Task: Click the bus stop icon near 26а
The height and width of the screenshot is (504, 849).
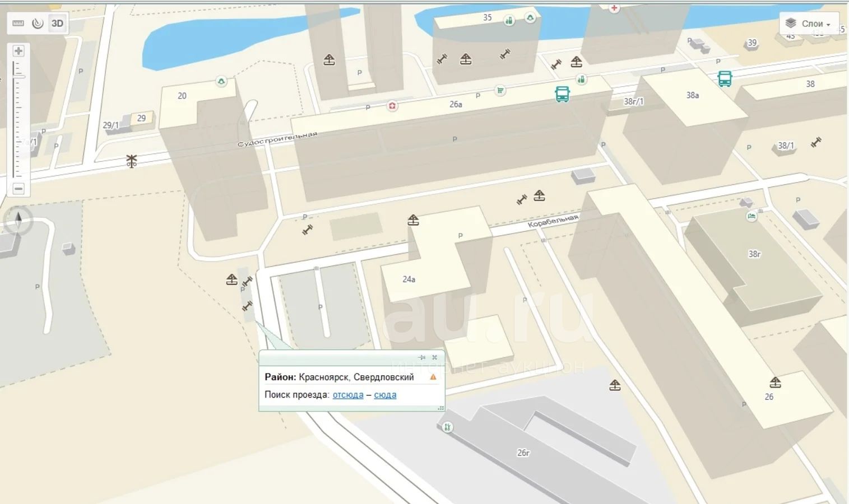Action: (562, 94)
